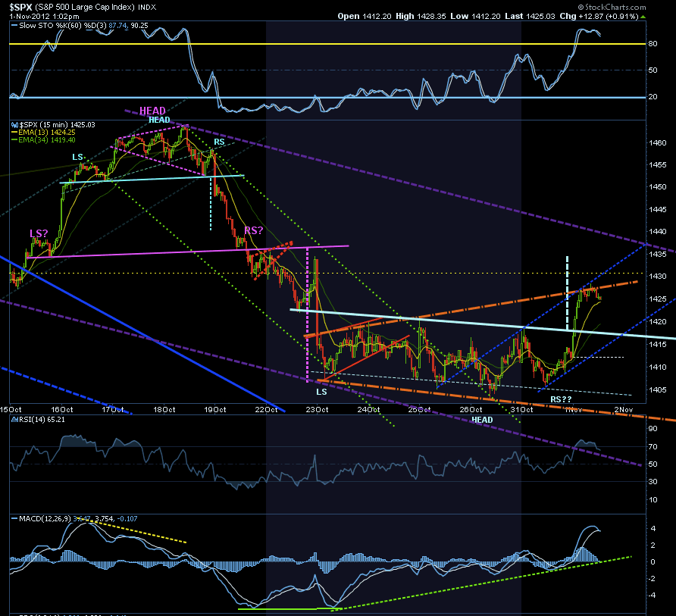Click the 1405 price axis label
676x616 pixels.
tap(658, 389)
